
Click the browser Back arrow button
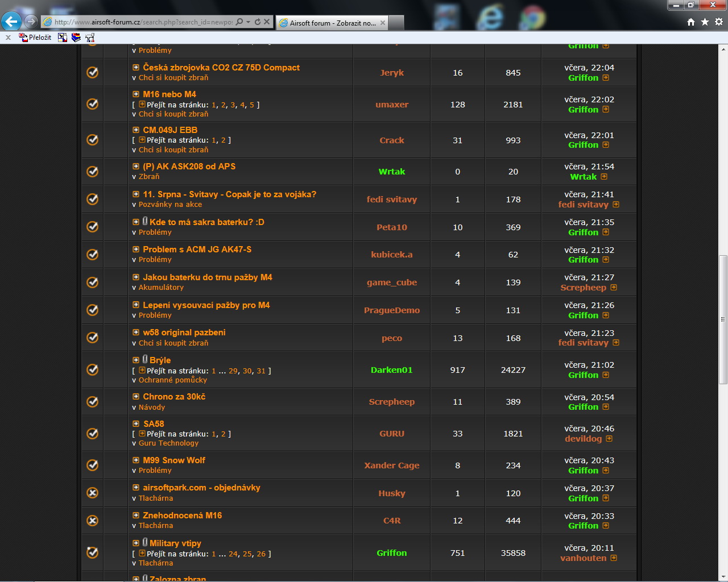[11, 22]
